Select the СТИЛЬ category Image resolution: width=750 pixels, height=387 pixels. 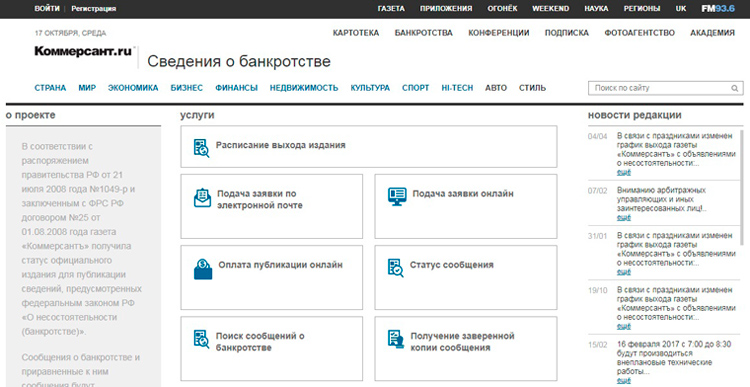coord(532,88)
